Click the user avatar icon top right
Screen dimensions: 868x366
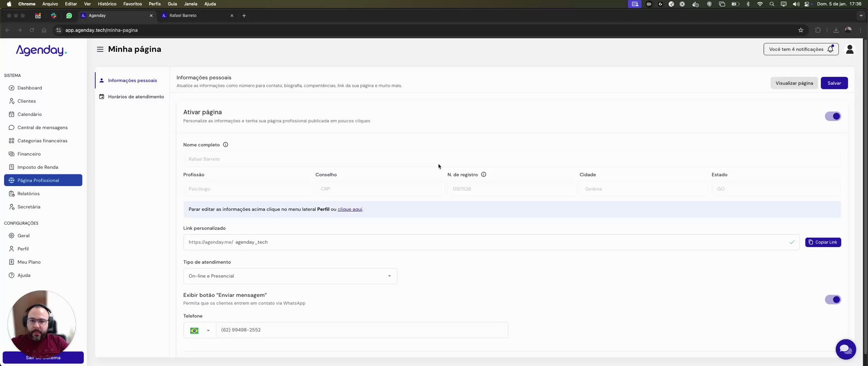click(x=850, y=49)
